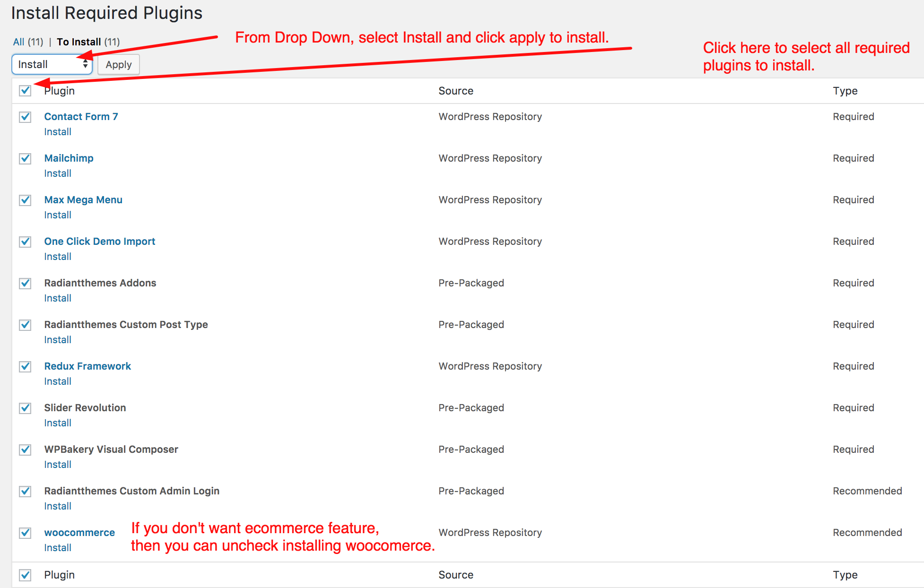Screen dimensions: 924x588
Task: Select the To Install (11) filter
Action: click(x=78, y=42)
